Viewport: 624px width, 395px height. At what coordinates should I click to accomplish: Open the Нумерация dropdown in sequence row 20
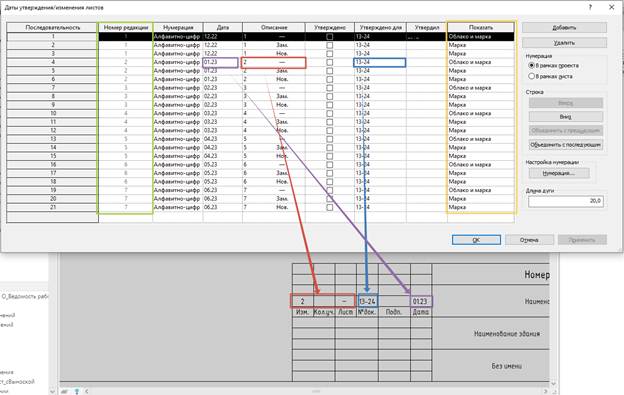click(178, 198)
